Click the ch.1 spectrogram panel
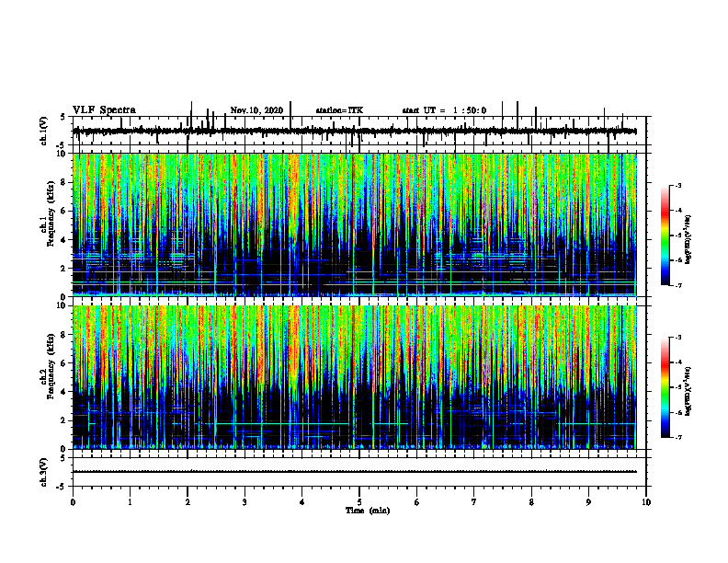 (x=354, y=224)
